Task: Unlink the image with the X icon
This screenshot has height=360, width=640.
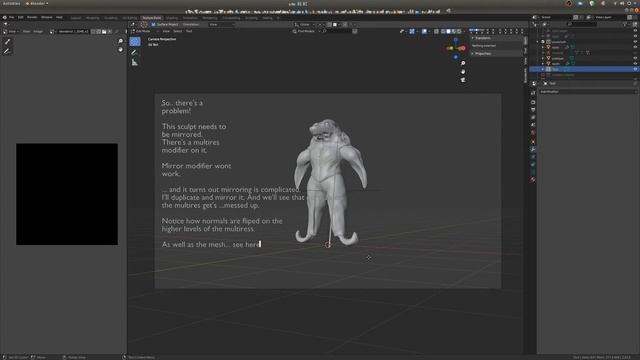Action: click(110, 31)
